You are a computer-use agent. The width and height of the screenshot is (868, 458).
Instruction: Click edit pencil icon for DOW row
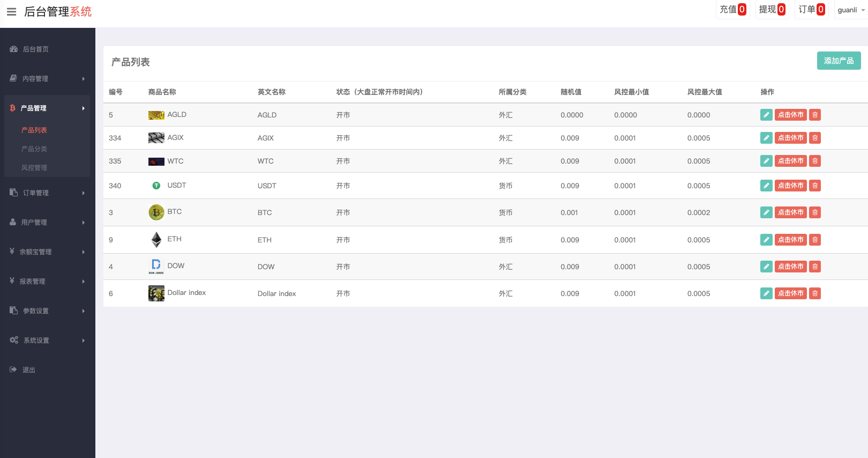point(766,267)
